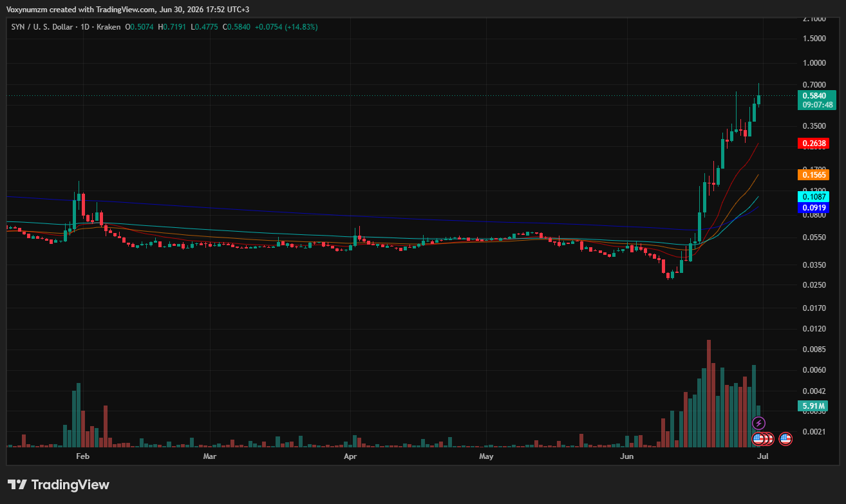The height and width of the screenshot is (504, 846).
Task: Click the SYN / U. S. Dollar symbol title
Action: (42, 27)
